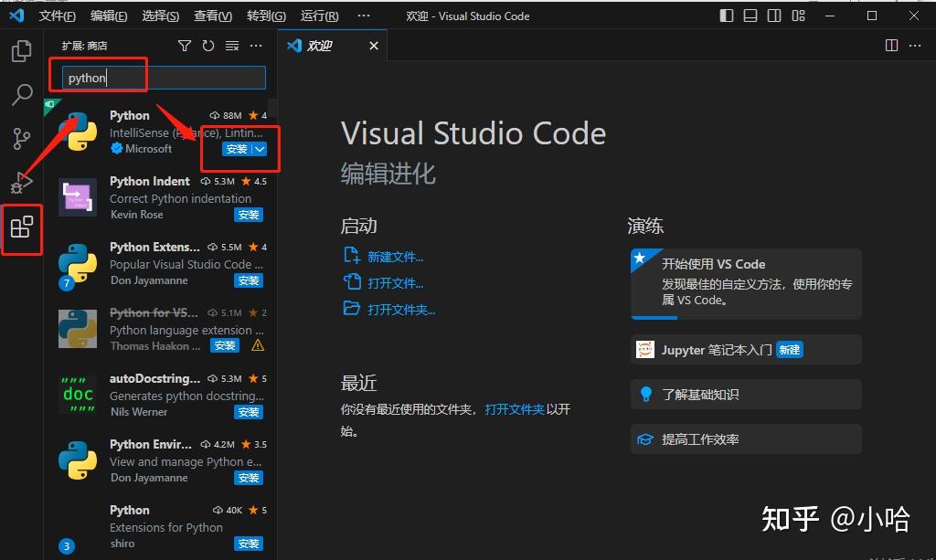Screen dimensions: 936x560
Task: Install Python Extension Pack by Don Jayamanne
Action: 249,280
